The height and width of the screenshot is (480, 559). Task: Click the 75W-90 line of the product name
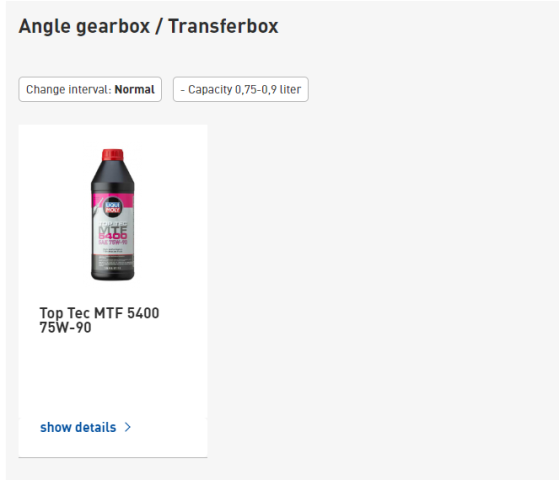65,327
